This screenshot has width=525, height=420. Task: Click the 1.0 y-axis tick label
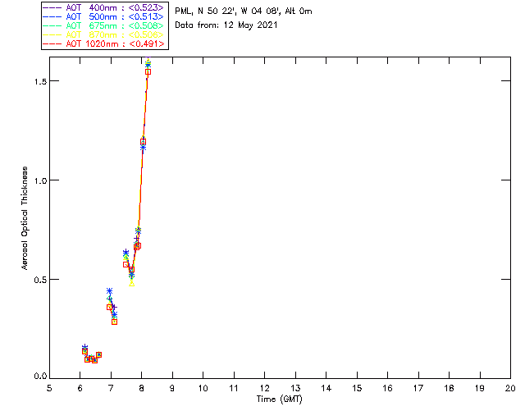click(40, 180)
